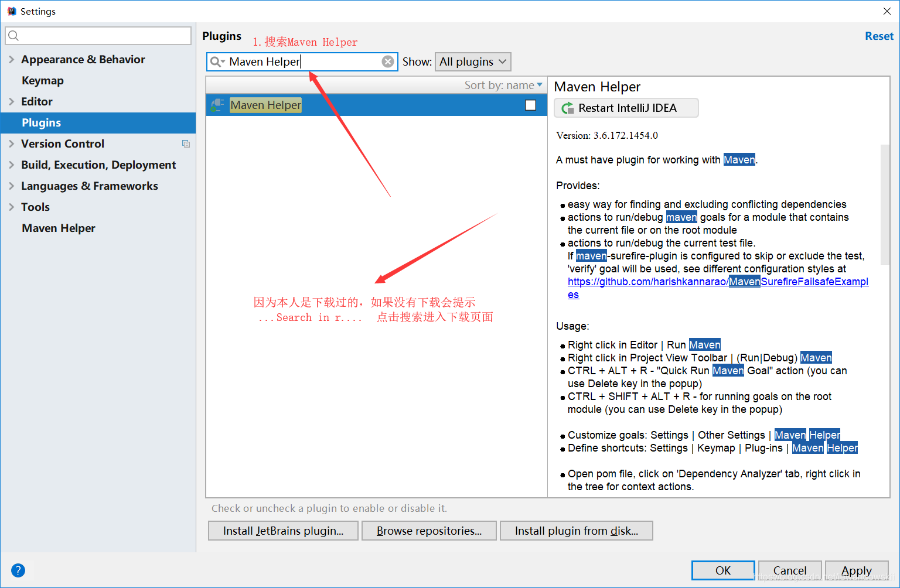
Task: Click the Install plugin from disk button
Action: coord(576,531)
